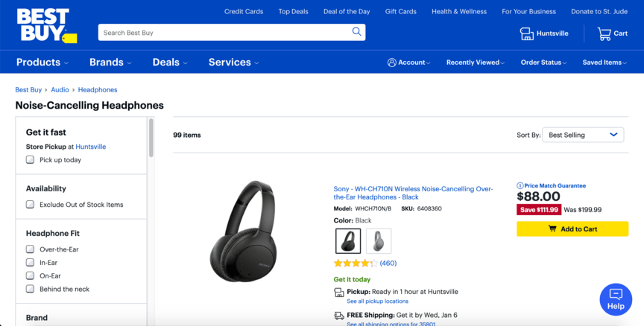644x326 pixels.
Task: Open the Huntsville store locator icon
Action: (527, 33)
